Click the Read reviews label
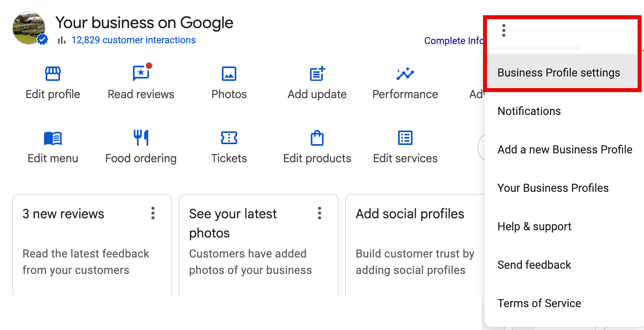 141,94
